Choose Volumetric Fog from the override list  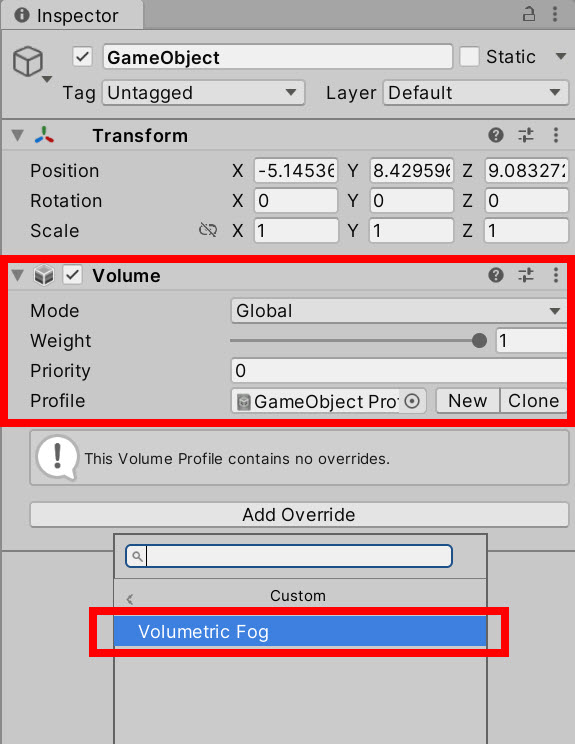click(x=300, y=632)
